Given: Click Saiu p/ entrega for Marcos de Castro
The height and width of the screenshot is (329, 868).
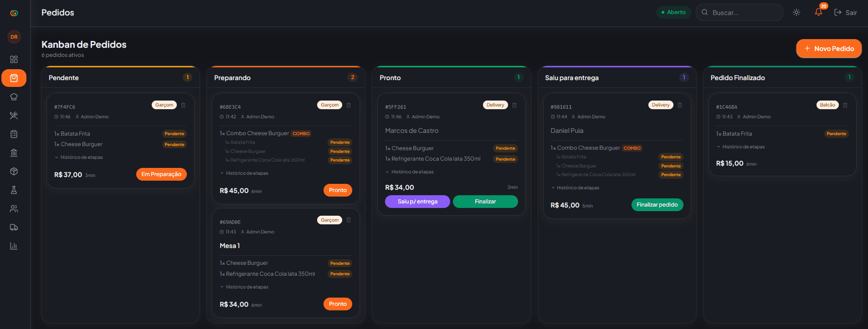Looking at the screenshot, I should pyautogui.click(x=417, y=202).
